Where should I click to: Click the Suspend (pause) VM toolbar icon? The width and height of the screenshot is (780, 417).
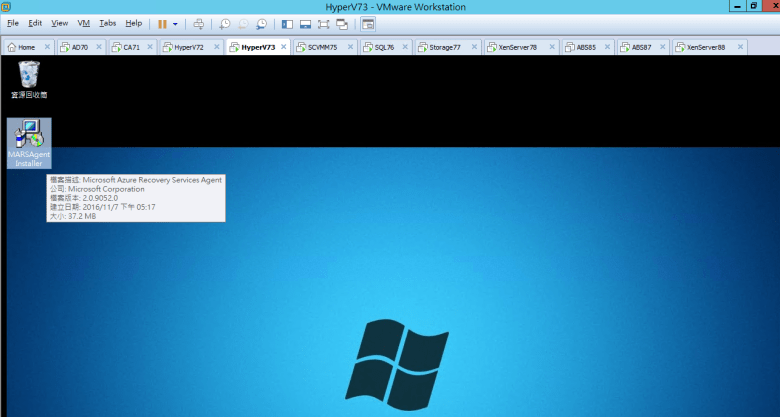click(162, 23)
